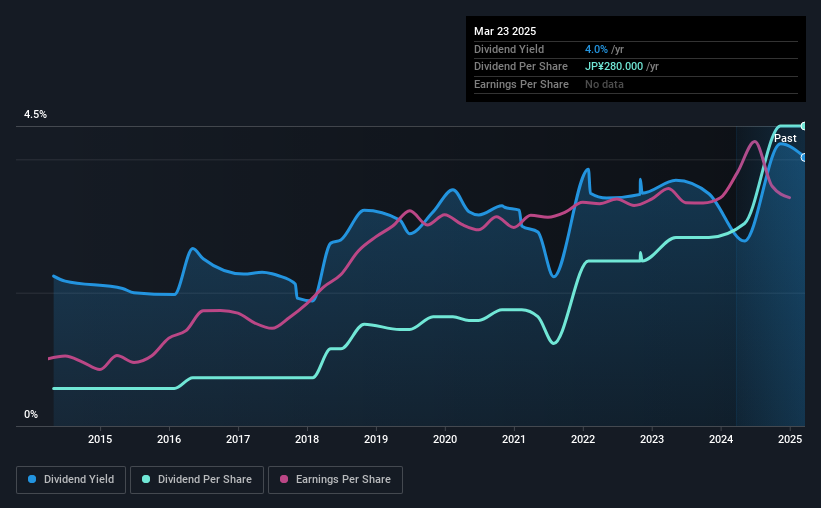Click the Past label in shaded region
Image resolution: width=821 pixels, height=508 pixels.
coord(785,138)
